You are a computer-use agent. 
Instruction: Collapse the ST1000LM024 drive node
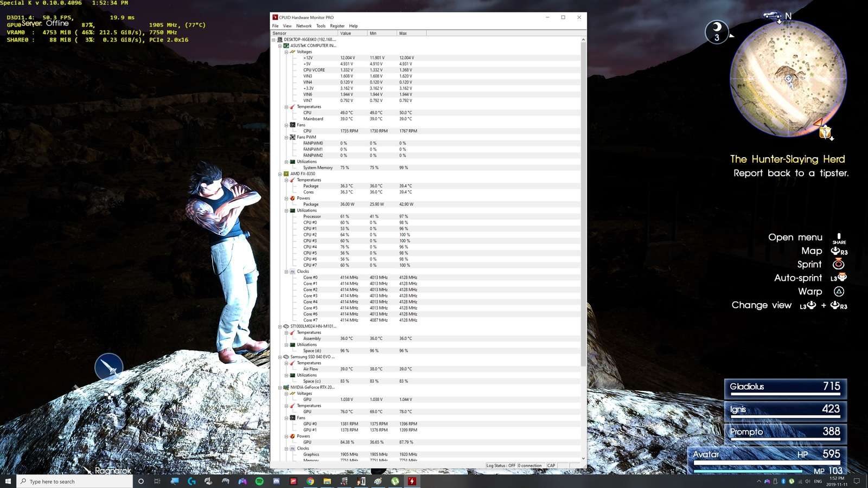pyautogui.click(x=280, y=326)
